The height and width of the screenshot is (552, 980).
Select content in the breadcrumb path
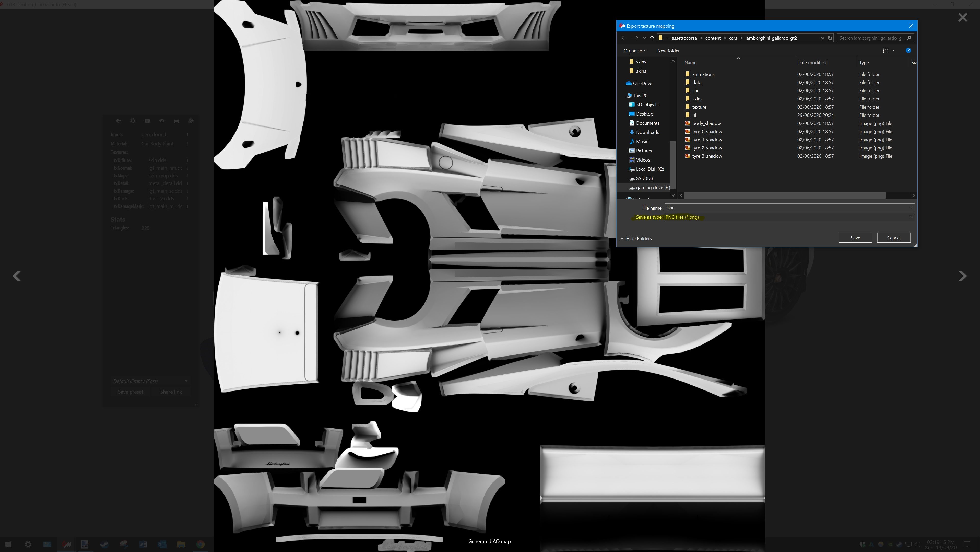point(713,38)
